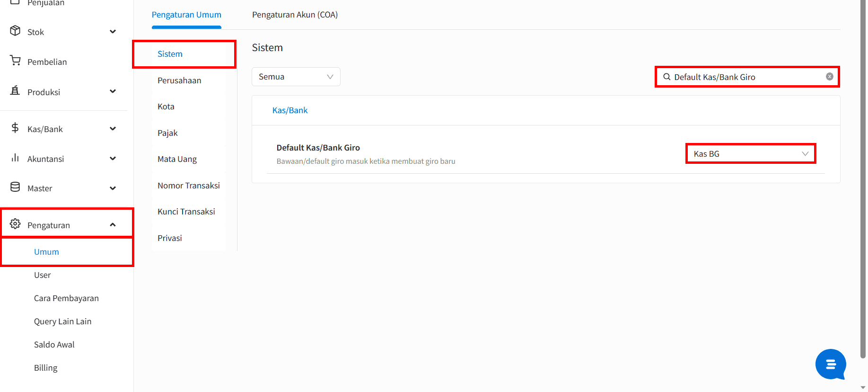Screen dimensions: 868x392
Task: Open the Semua filter dropdown
Action: tap(296, 77)
